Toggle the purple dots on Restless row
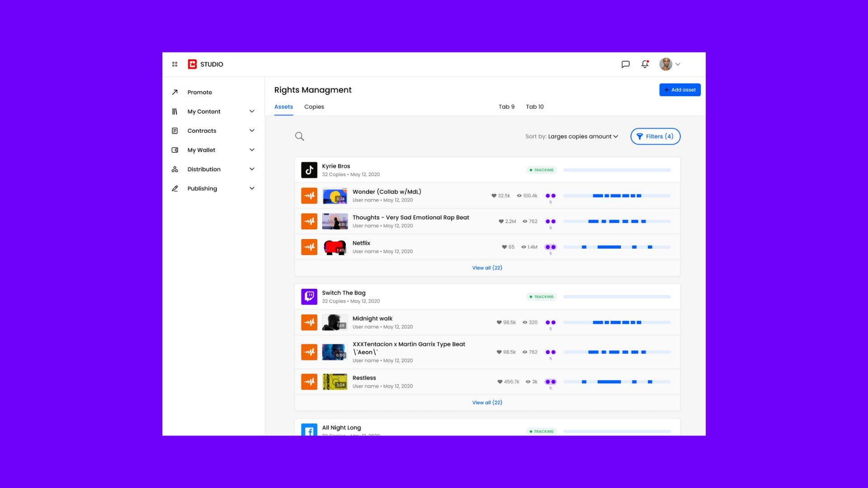This screenshot has height=488, width=868. pos(550,382)
